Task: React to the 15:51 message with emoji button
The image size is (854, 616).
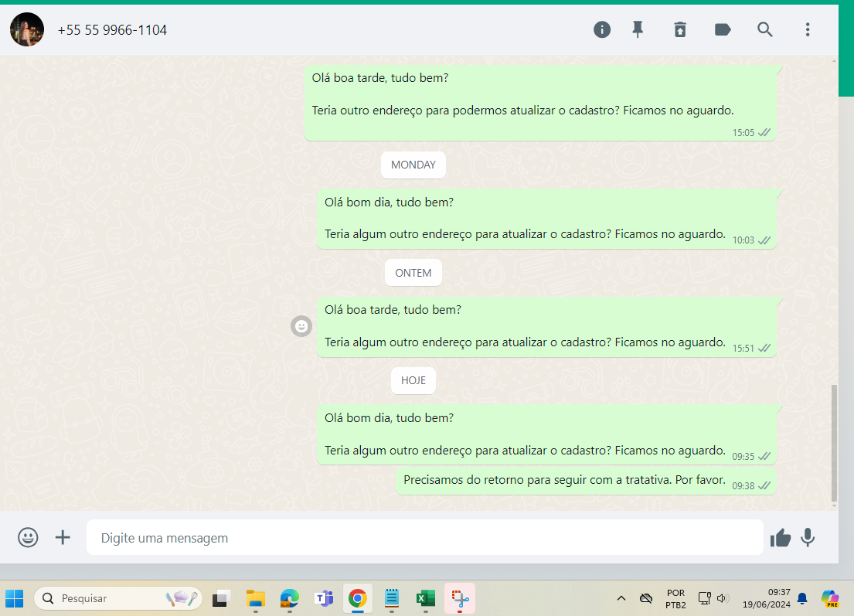Action: [x=301, y=326]
